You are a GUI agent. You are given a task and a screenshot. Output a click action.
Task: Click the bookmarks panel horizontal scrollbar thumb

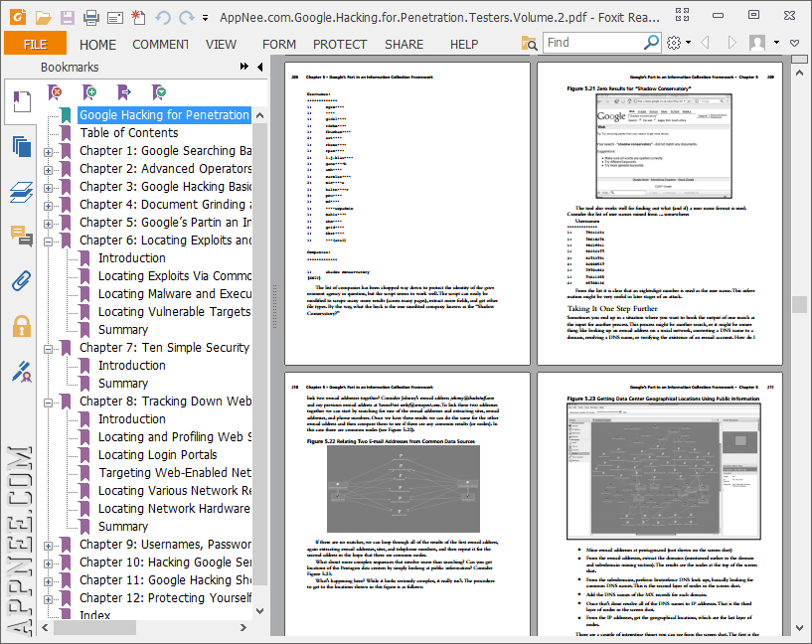(94, 627)
